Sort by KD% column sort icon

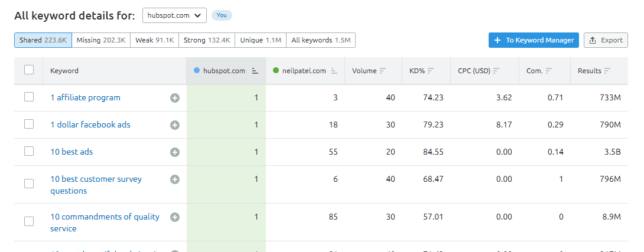pyautogui.click(x=431, y=71)
